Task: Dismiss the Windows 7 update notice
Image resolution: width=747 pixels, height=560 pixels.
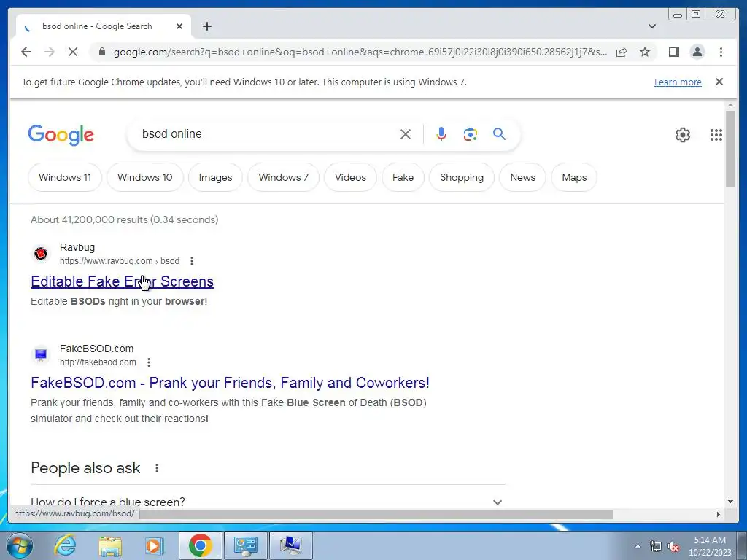Action: pos(719,82)
